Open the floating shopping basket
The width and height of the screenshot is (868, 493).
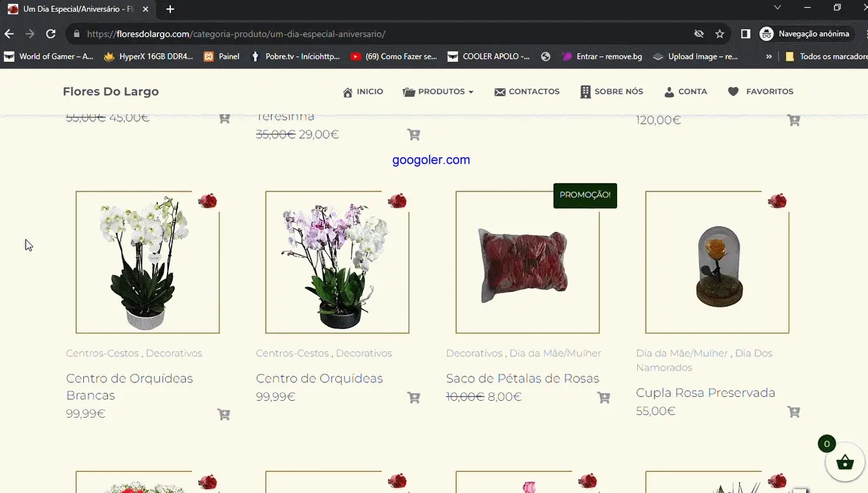(845, 462)
